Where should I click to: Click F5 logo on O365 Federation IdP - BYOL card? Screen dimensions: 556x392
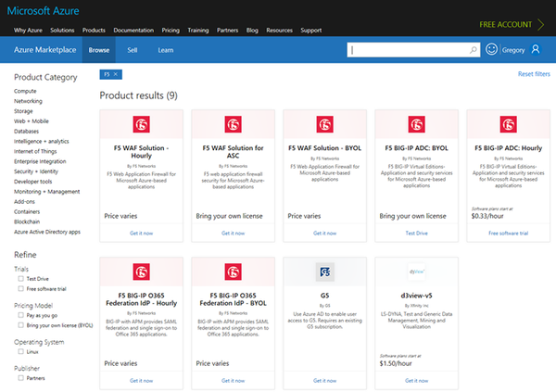(233, 271)
